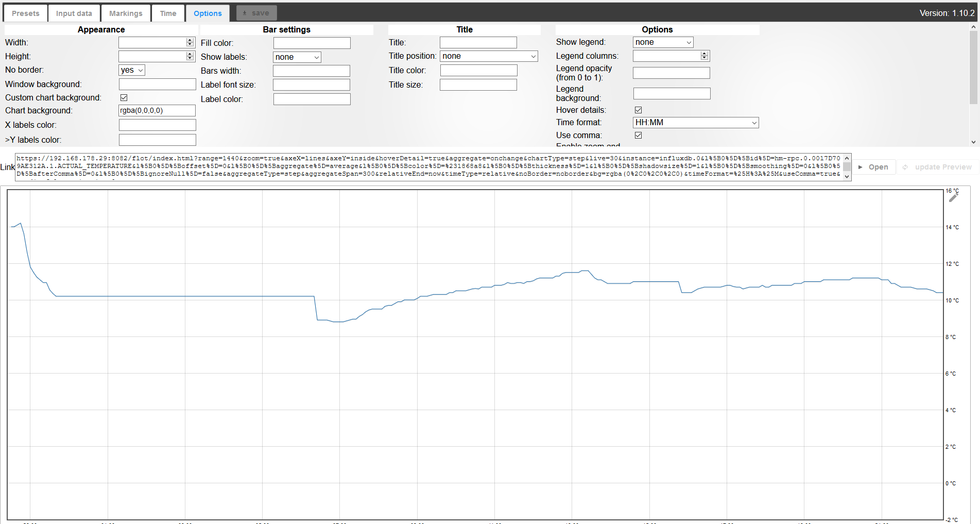Click the update Preview button
Image resolution: width=980 pixels, height=524 pixels.
(937, 167)
